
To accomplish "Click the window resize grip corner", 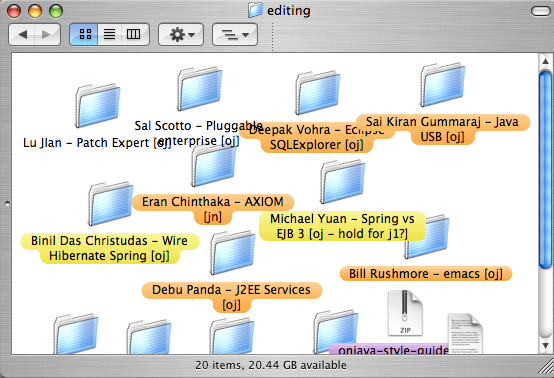I will point(546,366).
